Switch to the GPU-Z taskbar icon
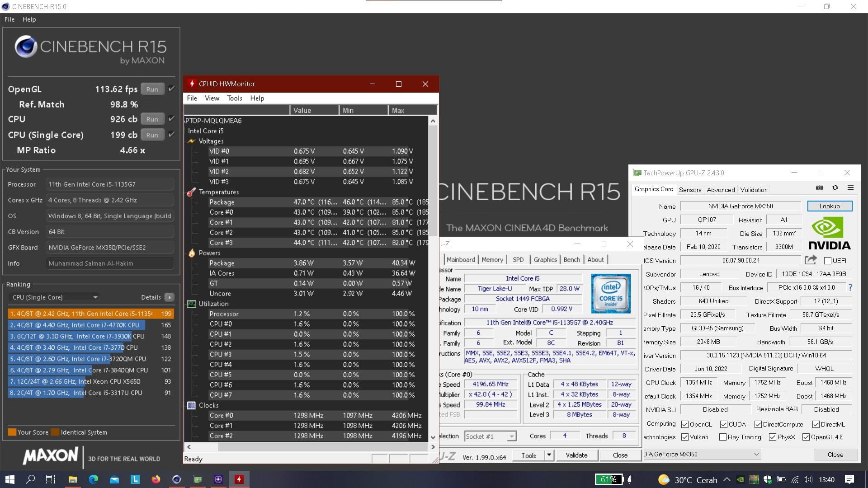This screenshot has height=488, width=868. (198, 479)
